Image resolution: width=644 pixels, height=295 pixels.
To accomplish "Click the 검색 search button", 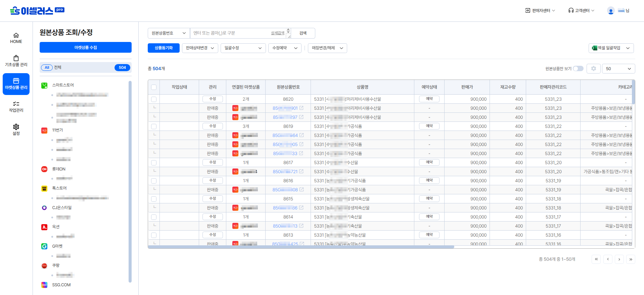I will (303, 33).
